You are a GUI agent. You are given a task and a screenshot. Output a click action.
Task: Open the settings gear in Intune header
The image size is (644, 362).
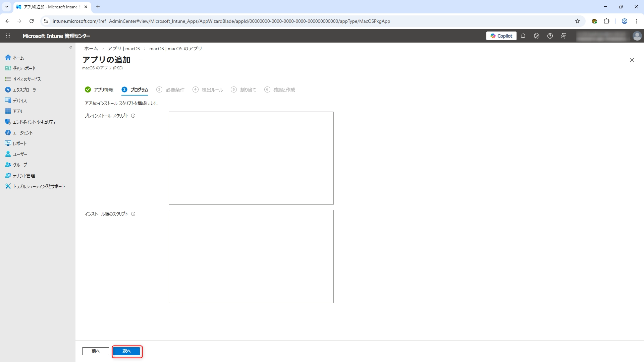coord(537,36)
